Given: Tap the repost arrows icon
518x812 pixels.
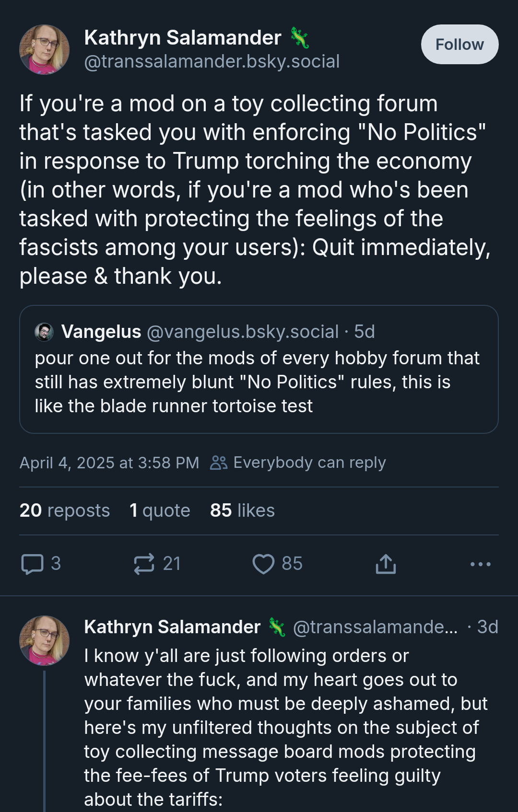Looking at the screenshot, I should (x=144, y=564).
